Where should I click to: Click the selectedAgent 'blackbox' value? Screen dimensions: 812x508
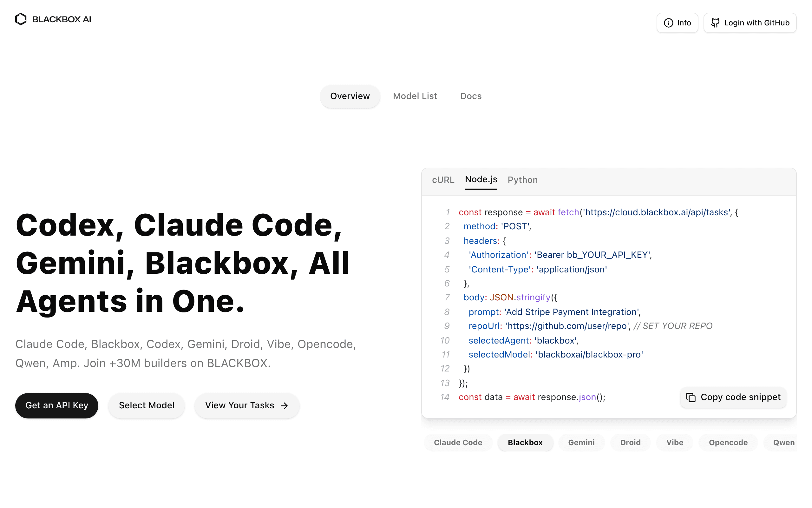pos(555,341)
